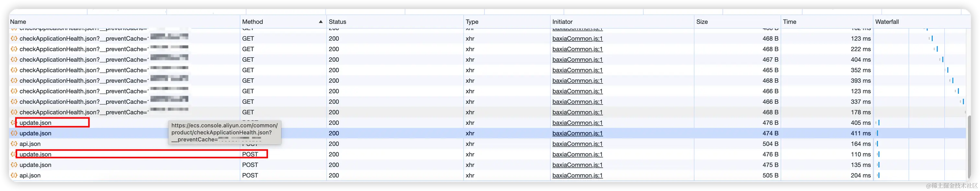
Task: Click the JSON icon of the 352 ms request
Action: click(x=14, y=70)
